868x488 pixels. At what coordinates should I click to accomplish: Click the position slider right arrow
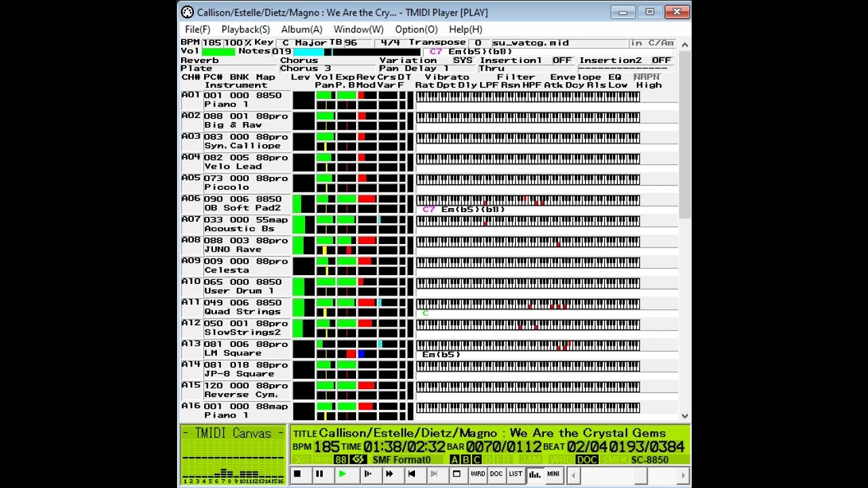click(683, 476)
